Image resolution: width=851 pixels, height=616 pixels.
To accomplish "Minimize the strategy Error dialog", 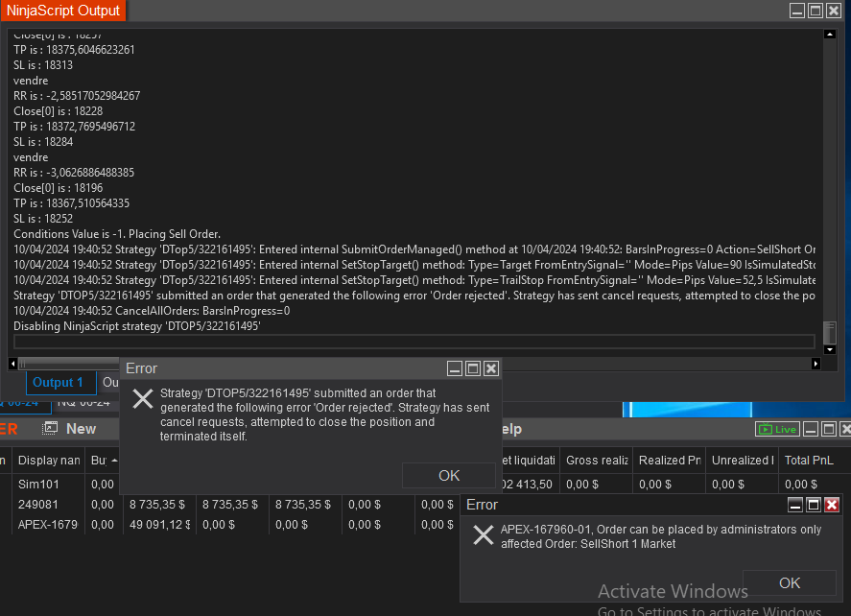I will [455, 368].
